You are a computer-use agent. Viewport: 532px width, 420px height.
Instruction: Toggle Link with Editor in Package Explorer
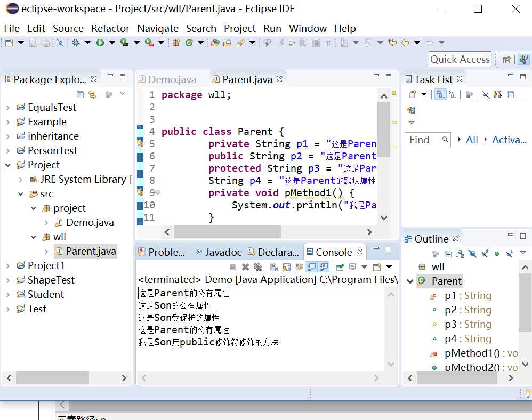(x=92, y=95)
